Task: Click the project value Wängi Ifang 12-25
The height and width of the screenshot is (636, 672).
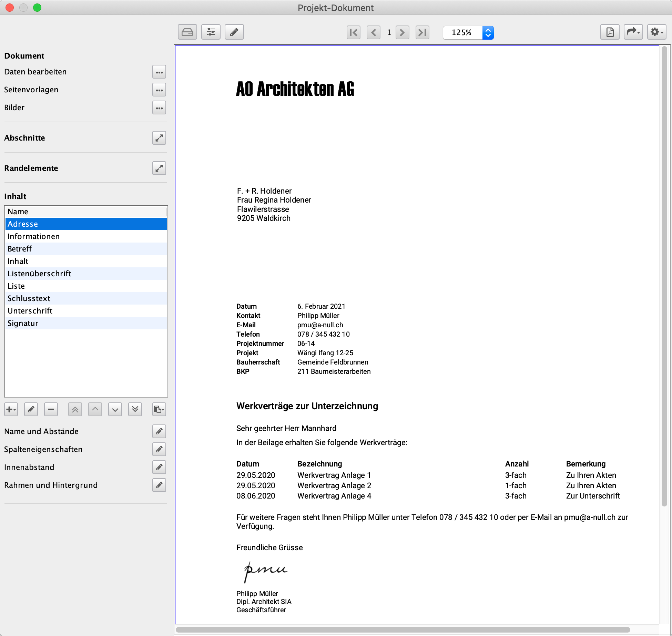Action: (x=325, y=353)
